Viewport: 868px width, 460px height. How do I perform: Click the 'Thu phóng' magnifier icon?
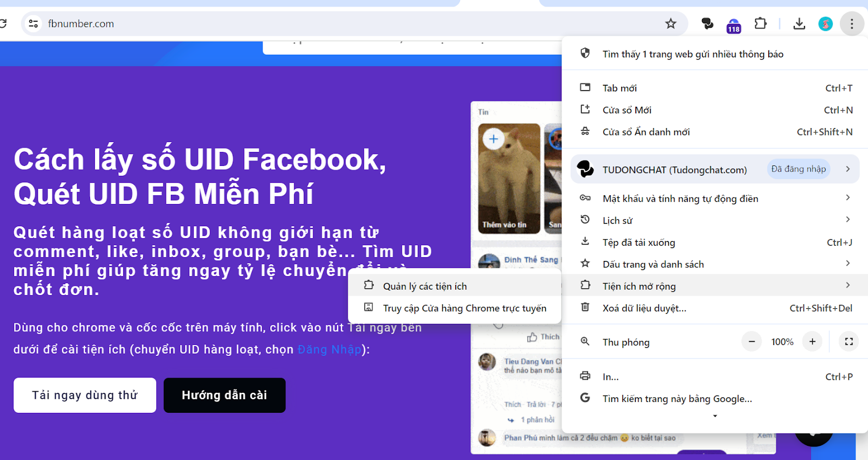point(585,341)
